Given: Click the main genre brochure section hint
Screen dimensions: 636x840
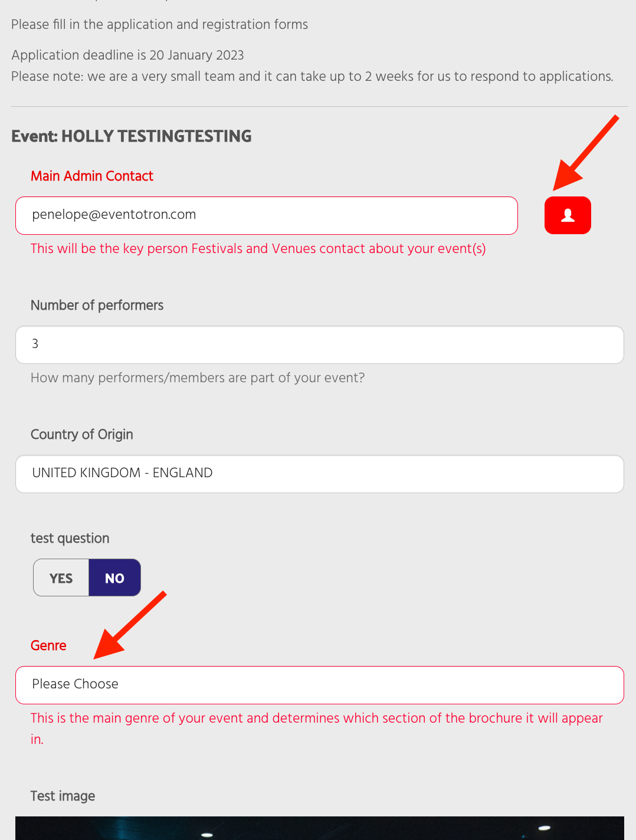Looking at the screenshot, I should [317, 729].
